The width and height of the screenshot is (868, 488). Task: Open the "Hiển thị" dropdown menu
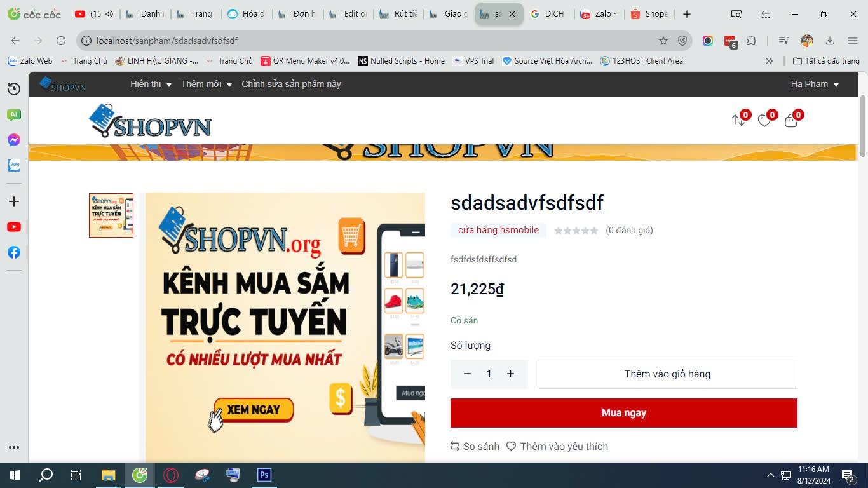[x=150, y=83]
